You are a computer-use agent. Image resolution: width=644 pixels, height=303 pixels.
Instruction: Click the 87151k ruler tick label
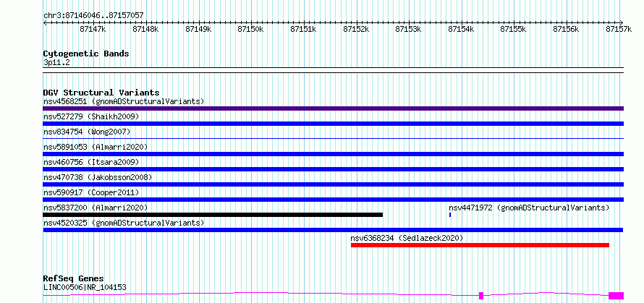click(x=303, y=29)
